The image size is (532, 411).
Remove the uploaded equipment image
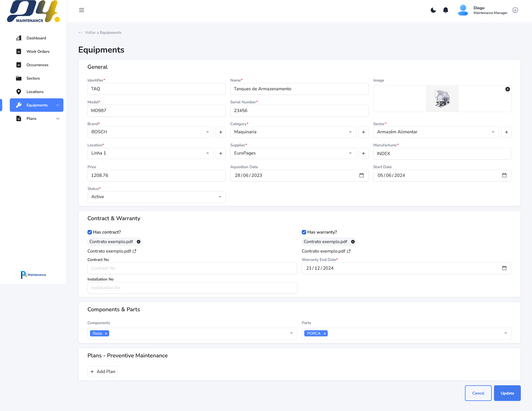tap(507, 89)
